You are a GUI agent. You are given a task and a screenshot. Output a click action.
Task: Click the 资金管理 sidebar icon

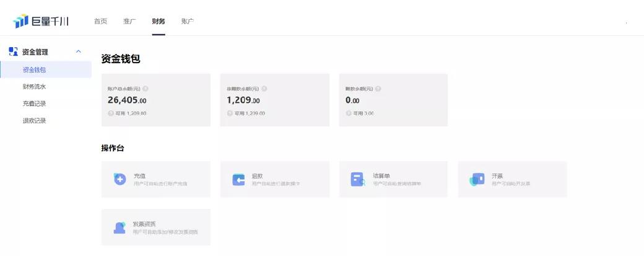point(13,52)
